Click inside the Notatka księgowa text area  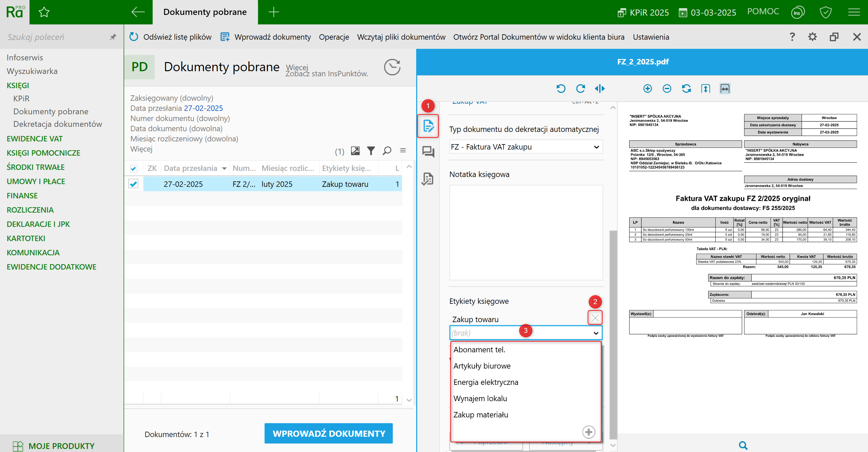526,232
